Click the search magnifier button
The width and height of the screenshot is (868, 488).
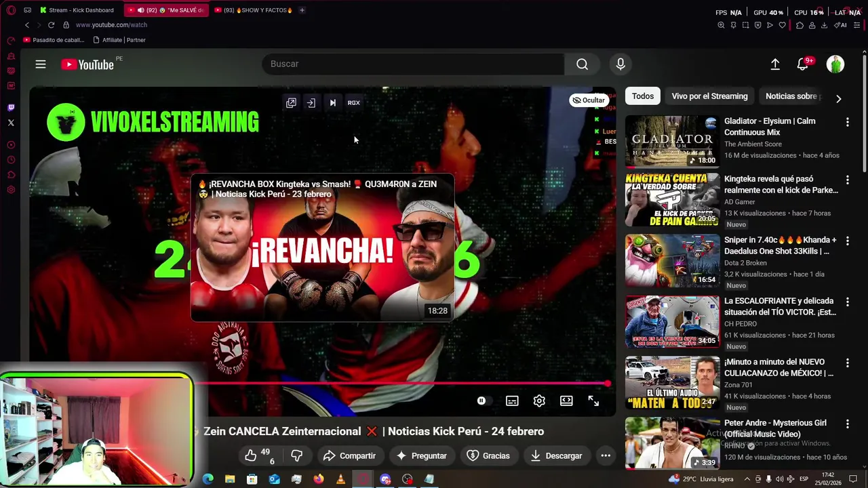(582, 64)
